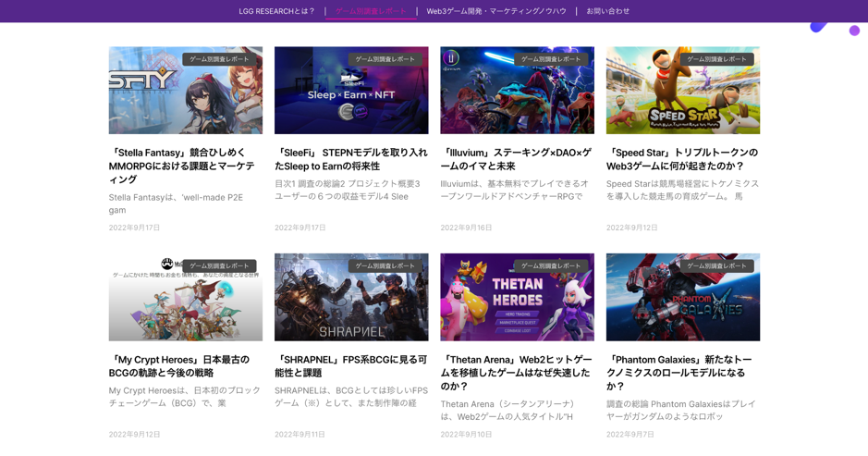Click the category badge on SHRAPNEL card
The width and height of the screenshot is (868, 456).
pyautogui.click(x=385, y=266)
